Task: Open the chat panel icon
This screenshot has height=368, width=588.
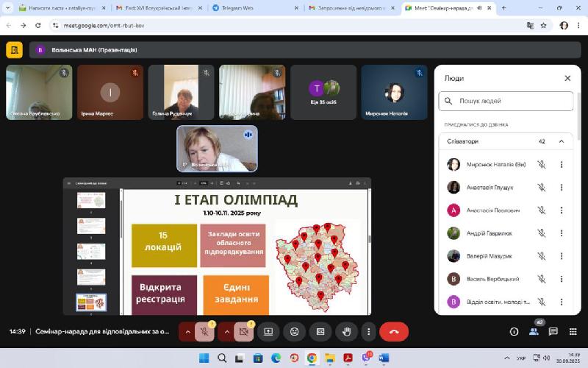Action: (x=553, y=332)
